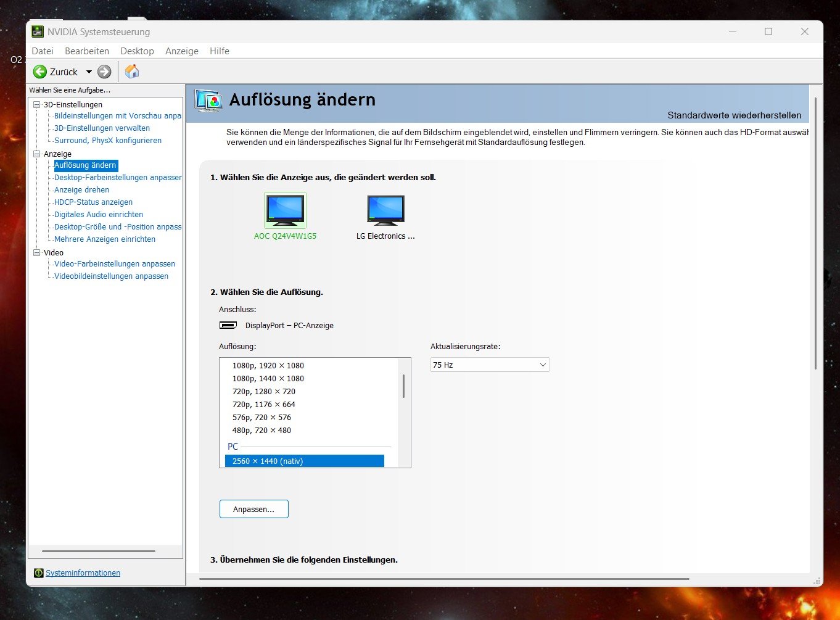This screenshot has height=620, width=840.
Task: Click the Auflösung ändern header icon
Action: [x=208, y=101]
